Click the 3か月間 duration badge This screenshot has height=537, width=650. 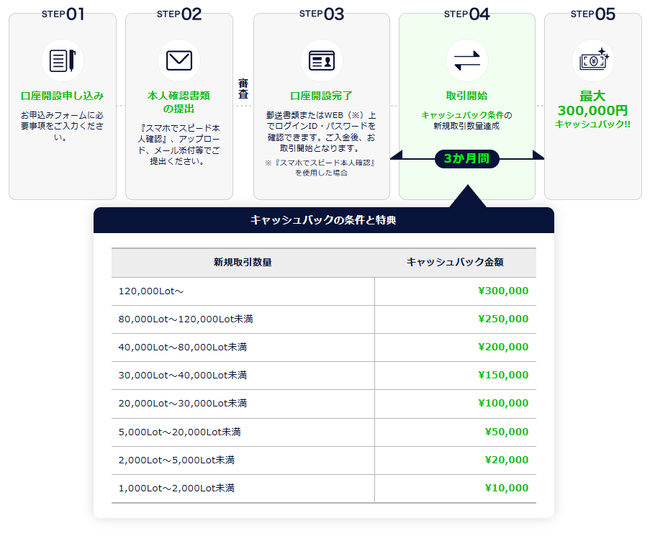466,158
